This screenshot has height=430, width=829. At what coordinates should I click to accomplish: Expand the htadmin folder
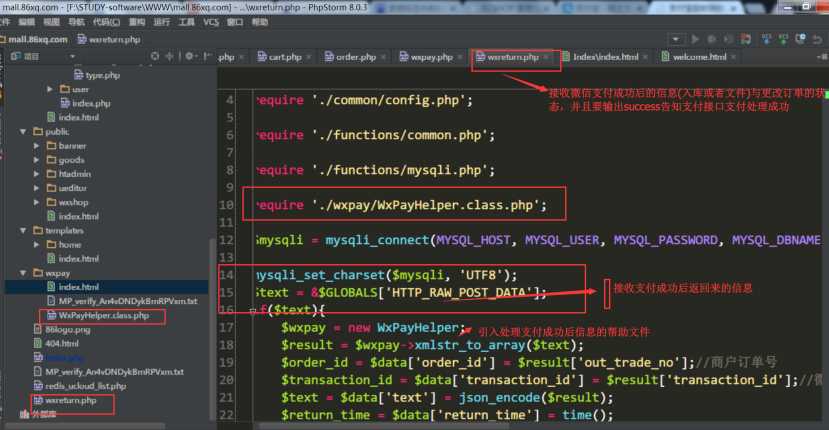36,173
